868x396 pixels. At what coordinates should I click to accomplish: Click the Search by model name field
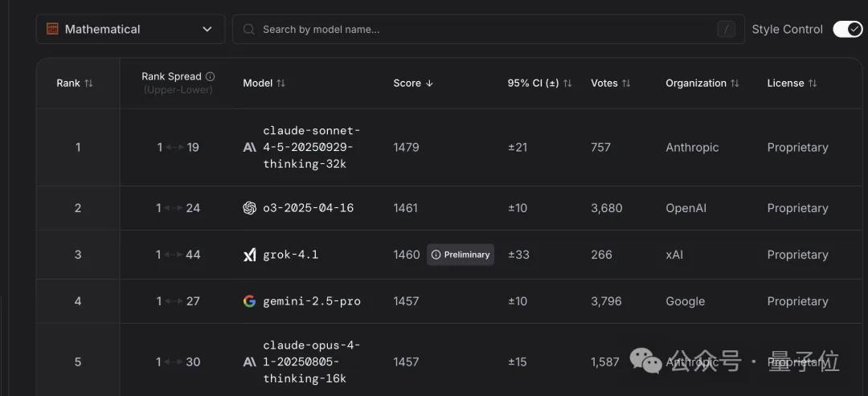(x=482, y=30)
